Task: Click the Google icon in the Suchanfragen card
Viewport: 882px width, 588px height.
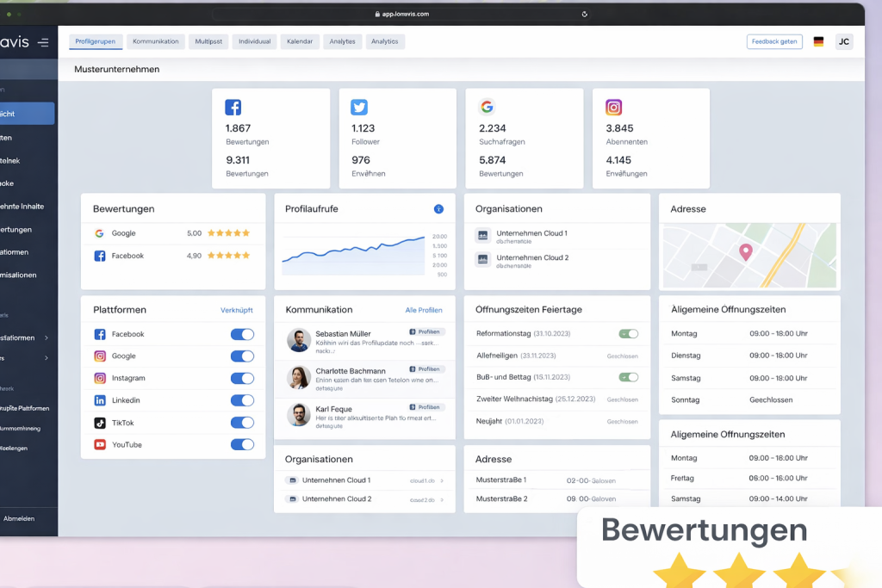Action: coord(487,108)
